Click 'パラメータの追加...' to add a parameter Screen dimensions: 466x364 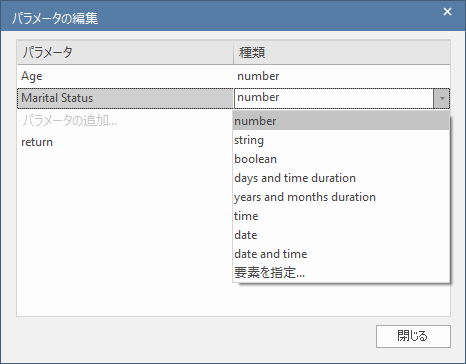pos(70,120)
